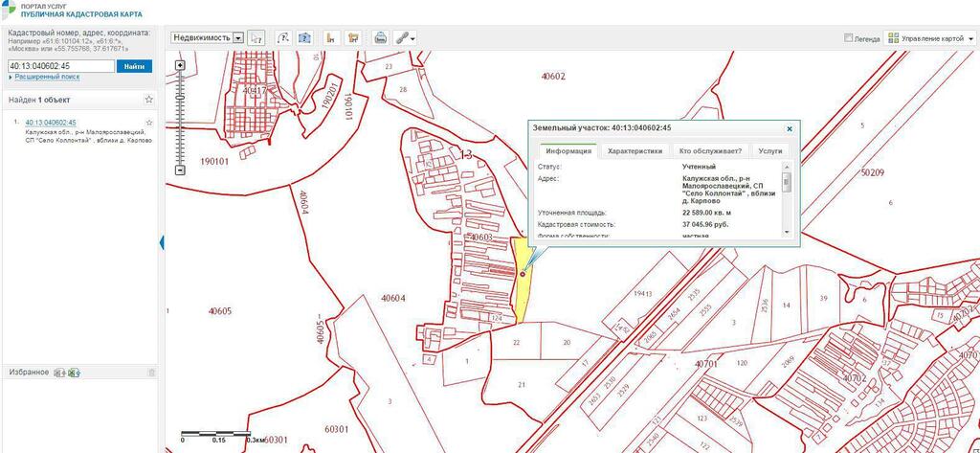Viewport: 980px width, 453px height.
Task: Export favorites with second green Excel icon
Action: click(x=74, y=373)
